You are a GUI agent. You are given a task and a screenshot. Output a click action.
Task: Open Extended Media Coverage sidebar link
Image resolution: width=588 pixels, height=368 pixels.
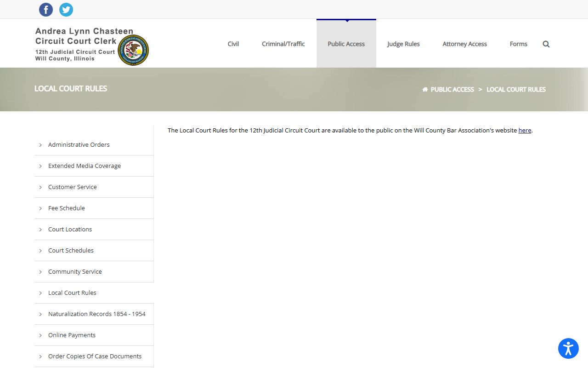85,166
